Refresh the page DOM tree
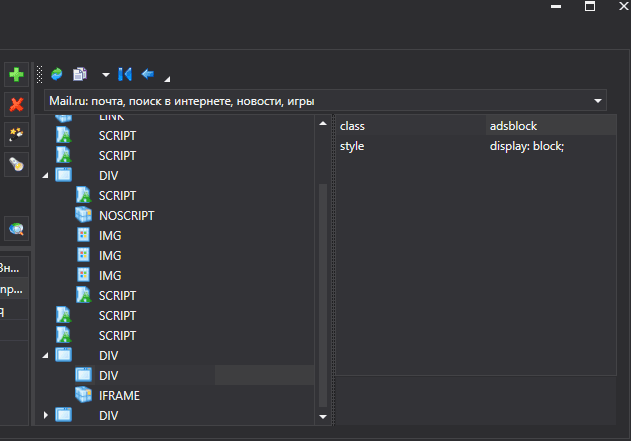The width and height of the screenshot is (631, 441). (57, 74)
